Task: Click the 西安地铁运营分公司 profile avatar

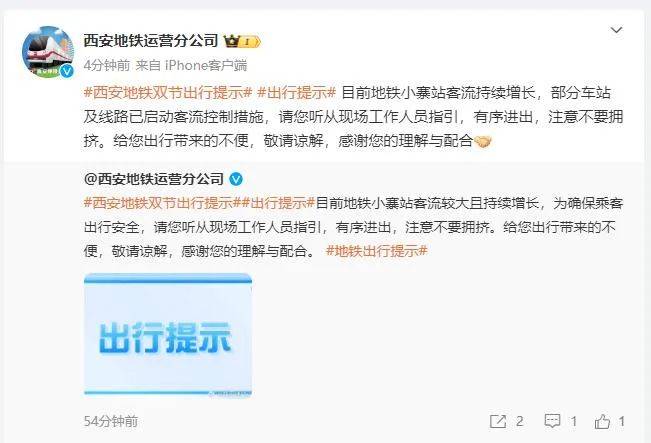Action: [x=48, y=52]
